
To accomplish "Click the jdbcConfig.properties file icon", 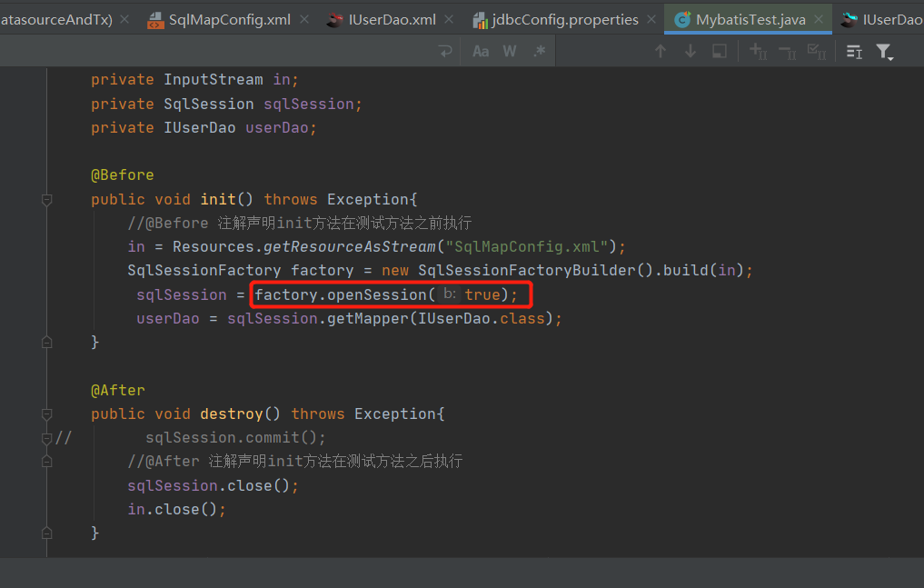I will [481, 21].
